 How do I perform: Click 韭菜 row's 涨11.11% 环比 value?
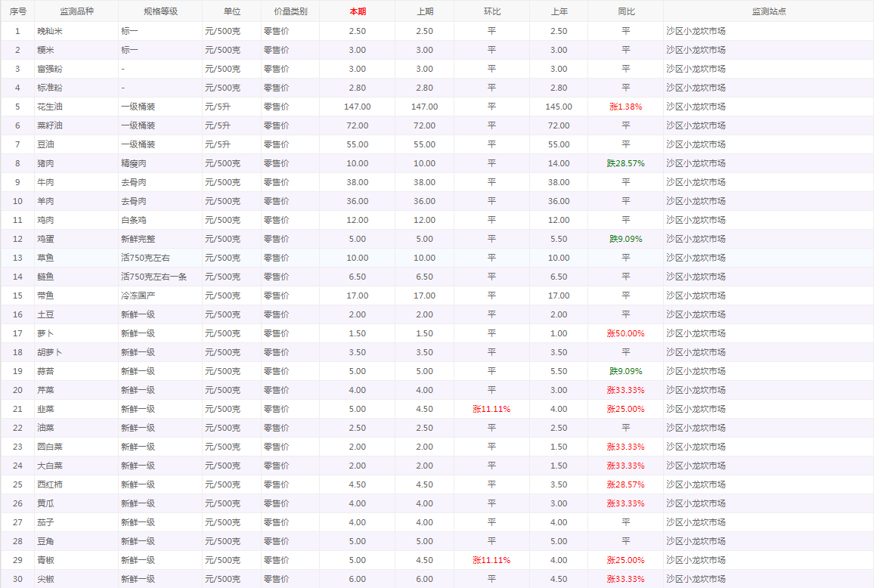[491, 409]
